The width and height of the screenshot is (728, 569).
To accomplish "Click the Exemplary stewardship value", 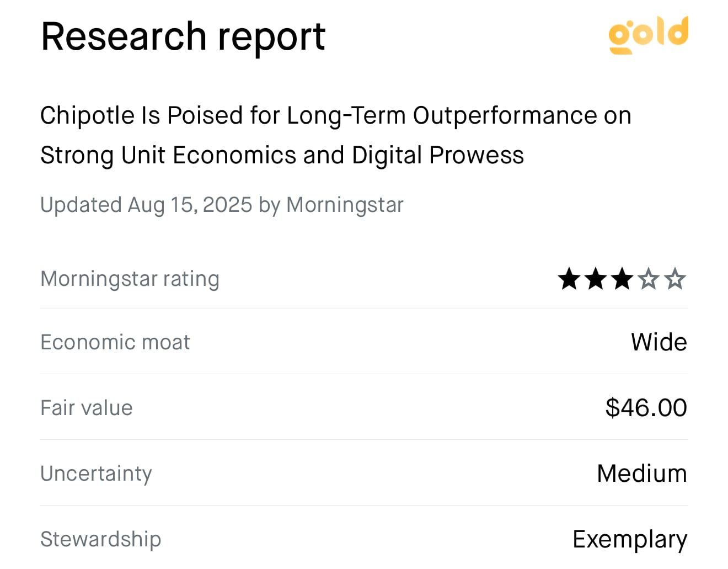I will click(x=630, y=539).
